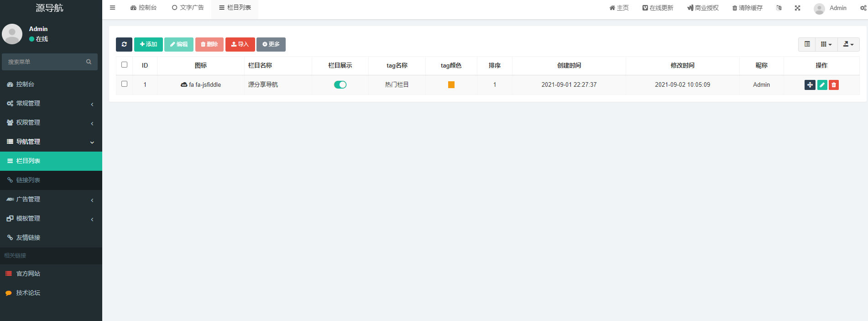
Task: Check the checkbox for row ID 1
Action: pos(124,84)
